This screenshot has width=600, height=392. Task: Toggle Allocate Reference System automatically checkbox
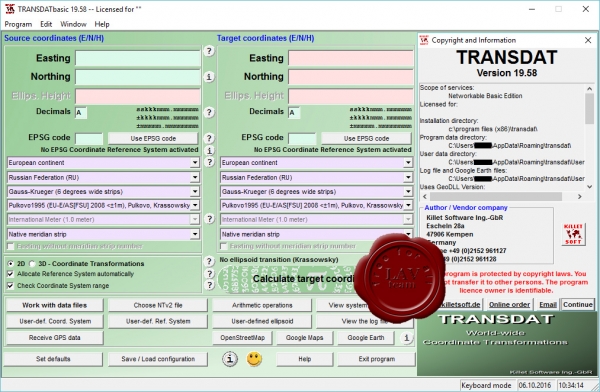10,274
